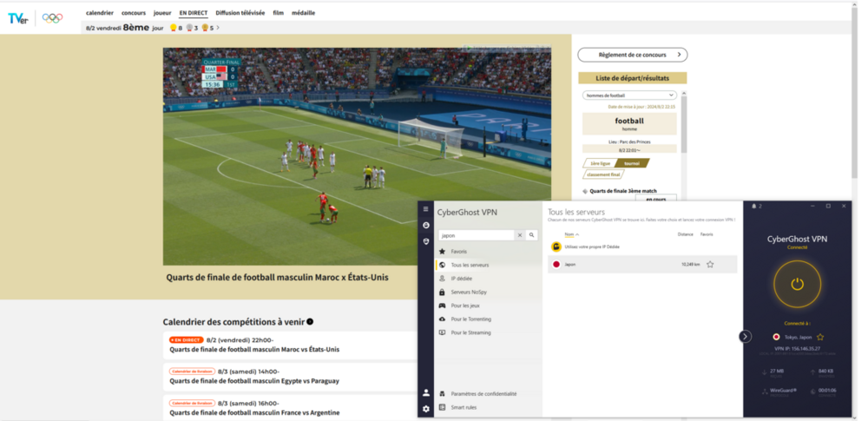This screenshot has height=421, width=868.
Task: Click the person icon beside IP dédiée
Action: tap(442, 279)
